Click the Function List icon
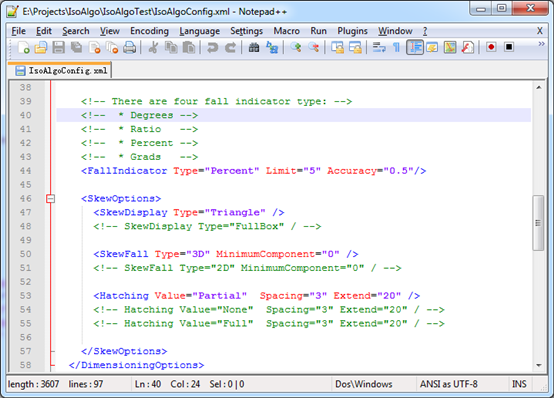Viewport: 554px width, 398px height. pyautogui.click(x=468, y=47)
